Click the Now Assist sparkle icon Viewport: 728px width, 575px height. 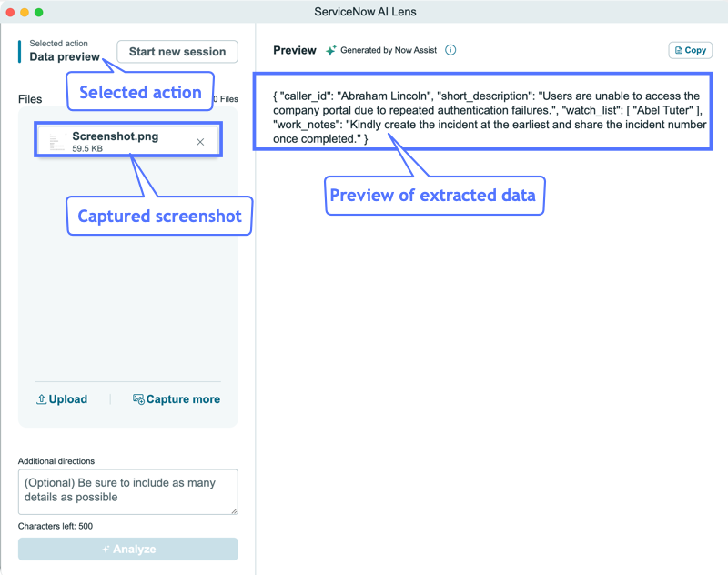pos(330,50)
